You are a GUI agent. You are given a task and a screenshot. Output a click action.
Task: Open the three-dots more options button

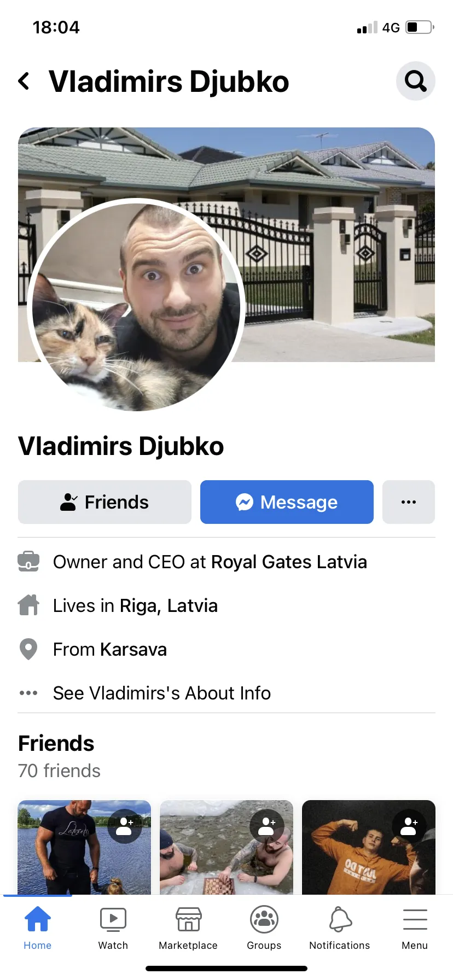click(409, 502)
